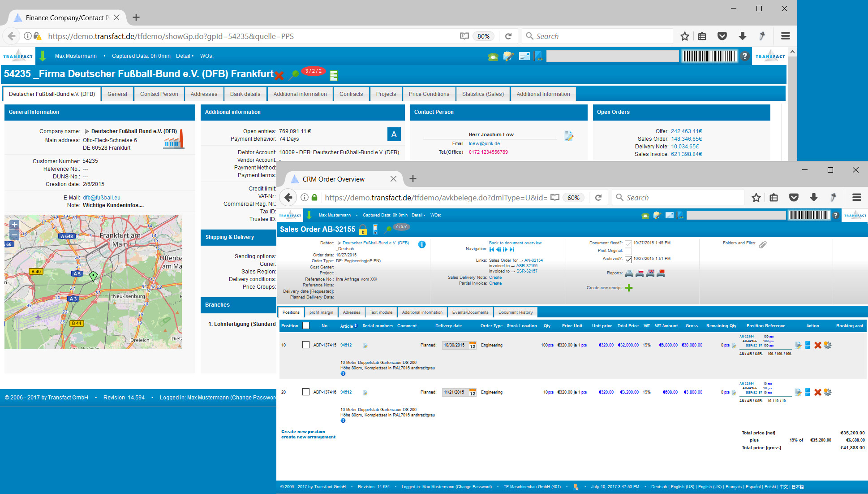Click the factory icon beside the company name

click(174, 140)
